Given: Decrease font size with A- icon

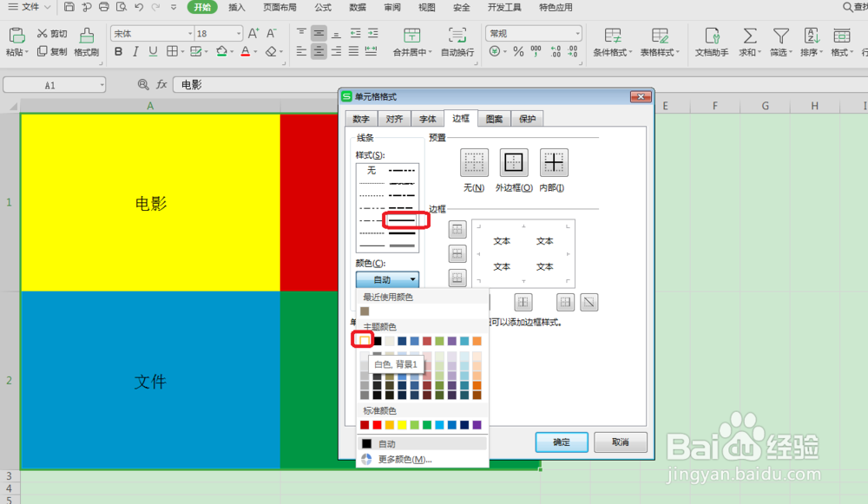Looking at the screenshot, I should point(271,34).
